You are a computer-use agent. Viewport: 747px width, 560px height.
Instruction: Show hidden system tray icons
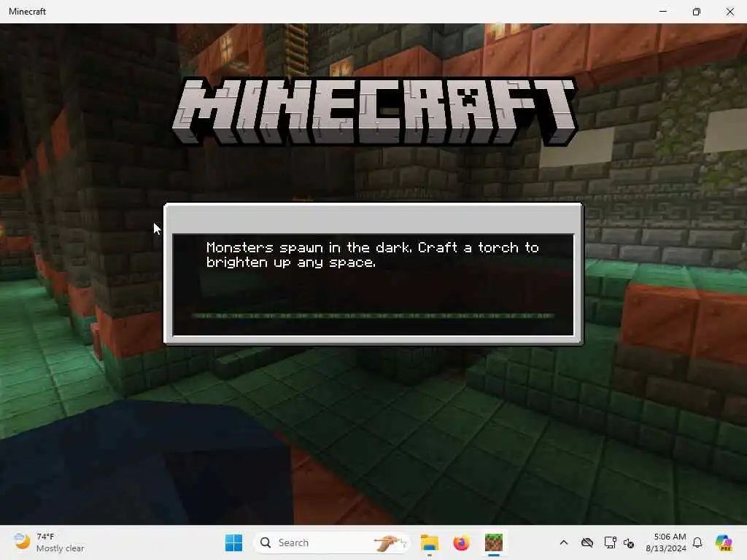pyautogui.click(x=564, y=542)
